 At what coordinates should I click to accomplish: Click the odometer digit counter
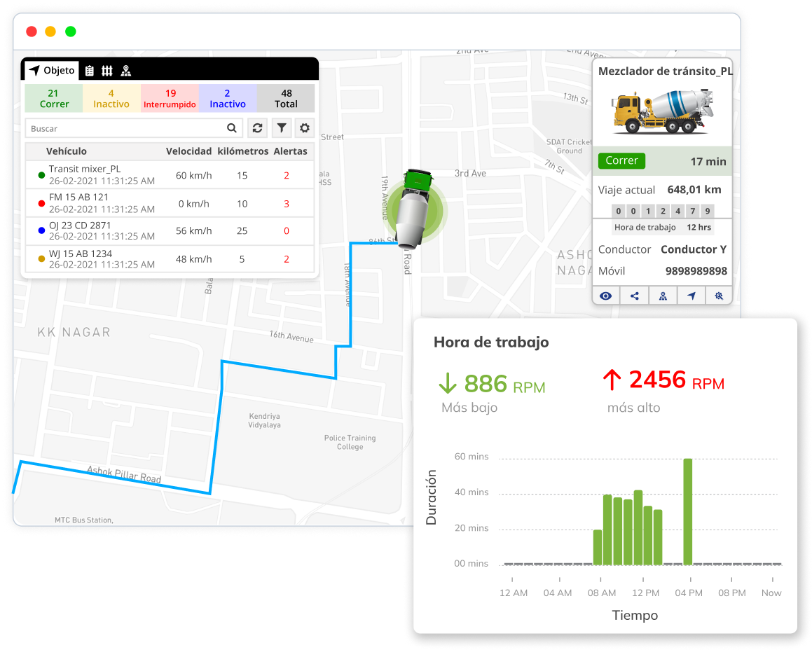663,211
